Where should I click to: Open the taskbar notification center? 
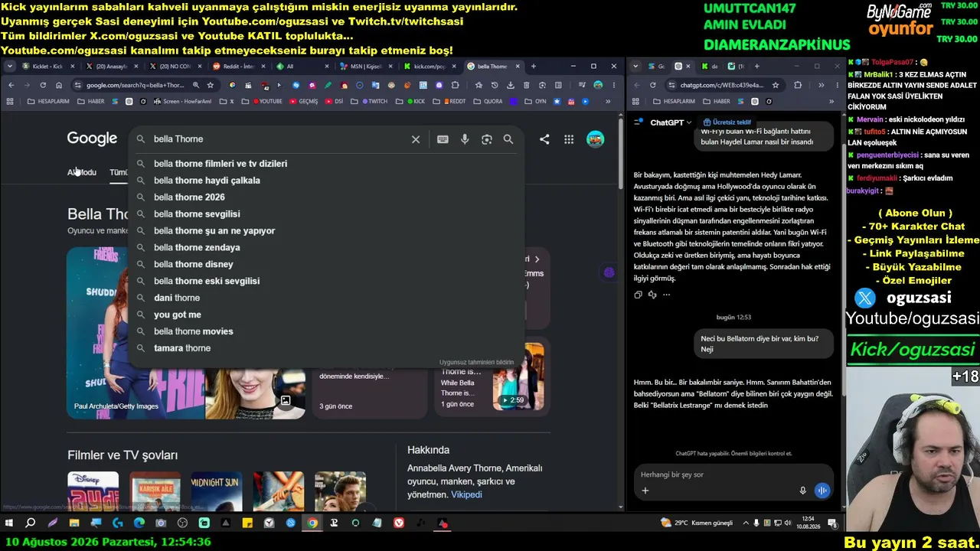click(x=832, y=523)
